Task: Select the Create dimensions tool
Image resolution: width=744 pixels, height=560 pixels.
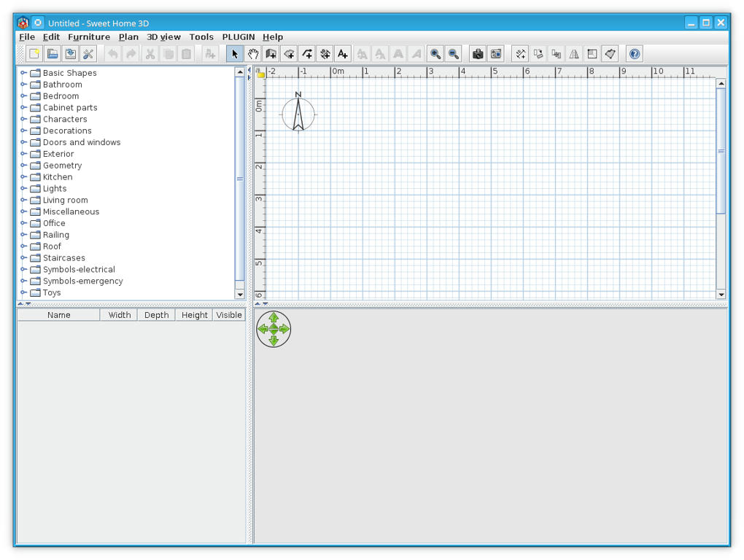Action: [325, 54]
